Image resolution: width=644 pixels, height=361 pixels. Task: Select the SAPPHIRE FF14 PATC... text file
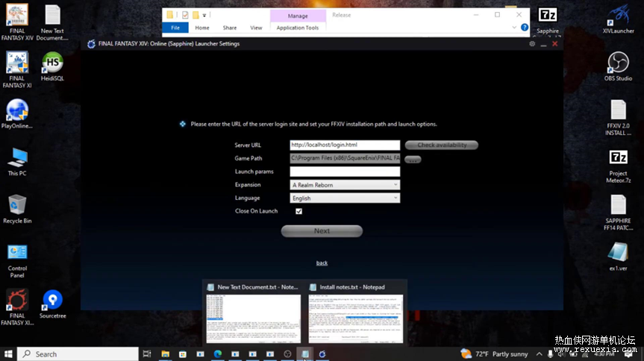tap(618, 213)
